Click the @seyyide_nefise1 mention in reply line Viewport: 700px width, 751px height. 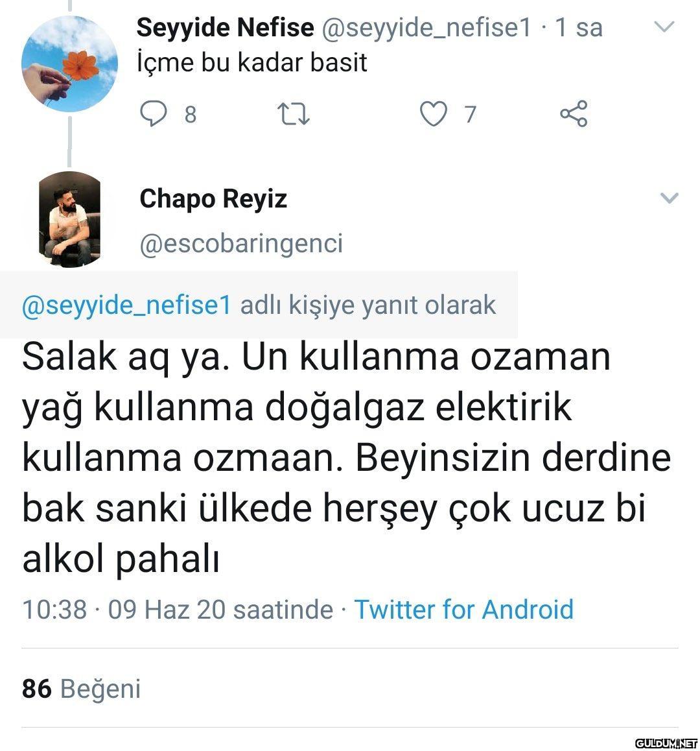point(126,304)
